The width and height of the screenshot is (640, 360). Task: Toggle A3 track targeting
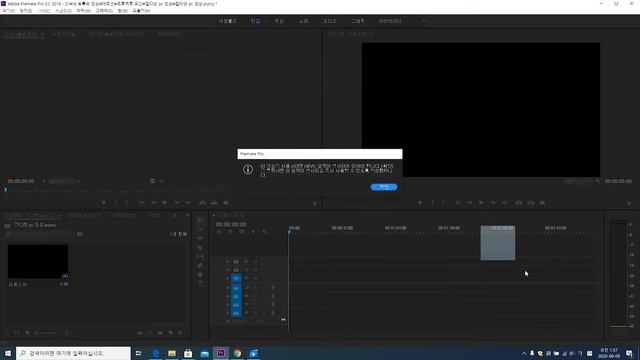236,305
